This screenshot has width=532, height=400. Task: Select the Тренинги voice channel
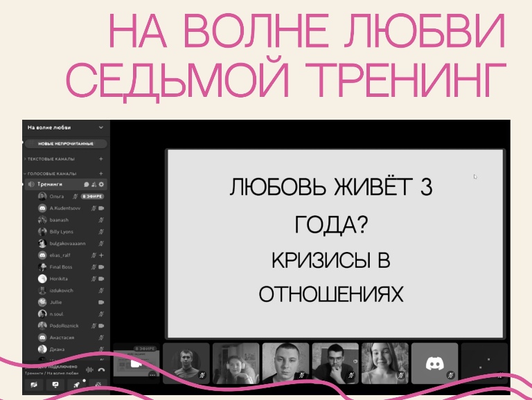52,185
